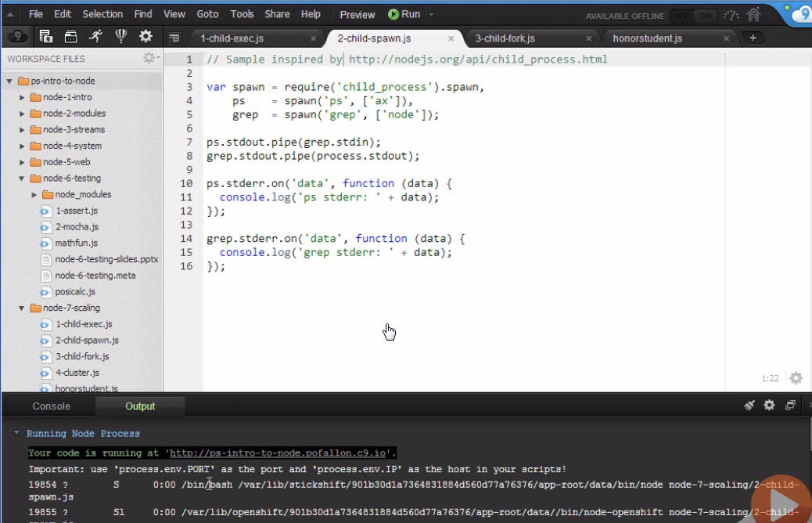This screenshot has width=812, height=523.
Task: Open the ps-intro-to-node.pofallon.c9.io link
Action: (278, 453)
